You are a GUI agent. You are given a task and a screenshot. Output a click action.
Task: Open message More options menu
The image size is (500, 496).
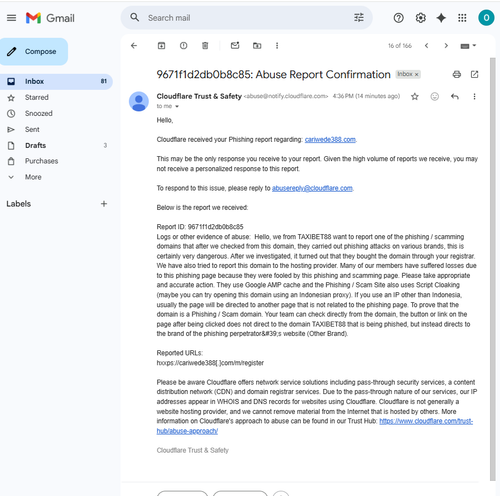pos(474,97)
